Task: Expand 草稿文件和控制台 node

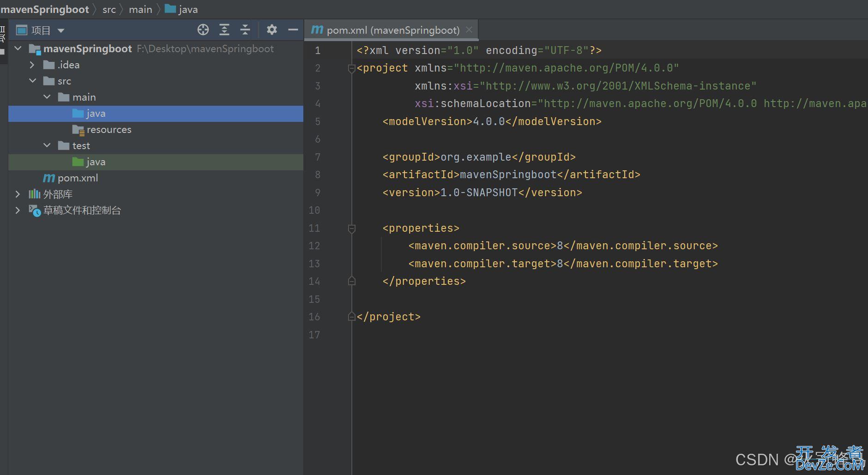Action: pyautogui.click(x=18, y=210)
